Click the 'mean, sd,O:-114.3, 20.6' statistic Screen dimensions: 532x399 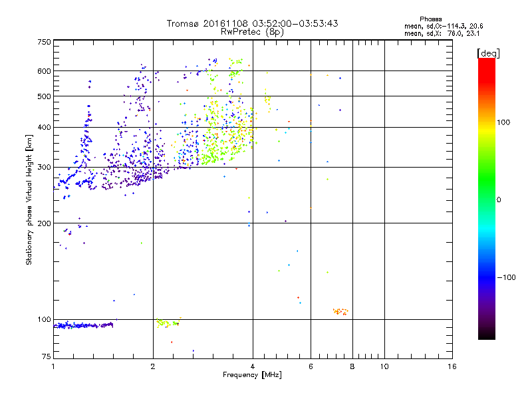(444, 26)
